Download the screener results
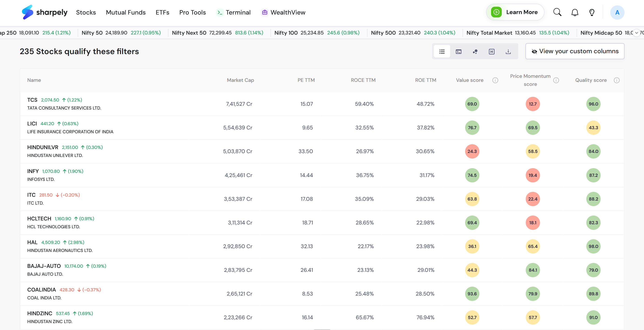The width and height of the screenshot is (644, 330). coord(508,51)
